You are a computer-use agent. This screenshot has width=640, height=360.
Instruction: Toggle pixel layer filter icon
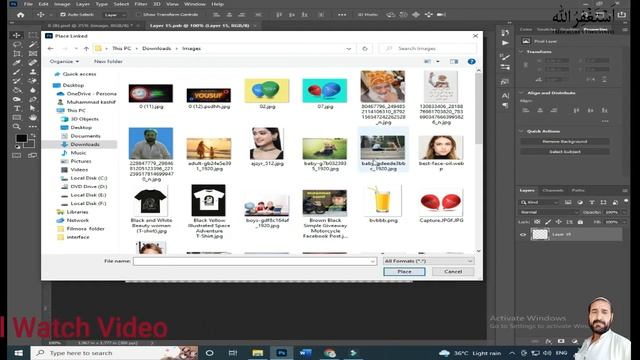tap(568, 202)
